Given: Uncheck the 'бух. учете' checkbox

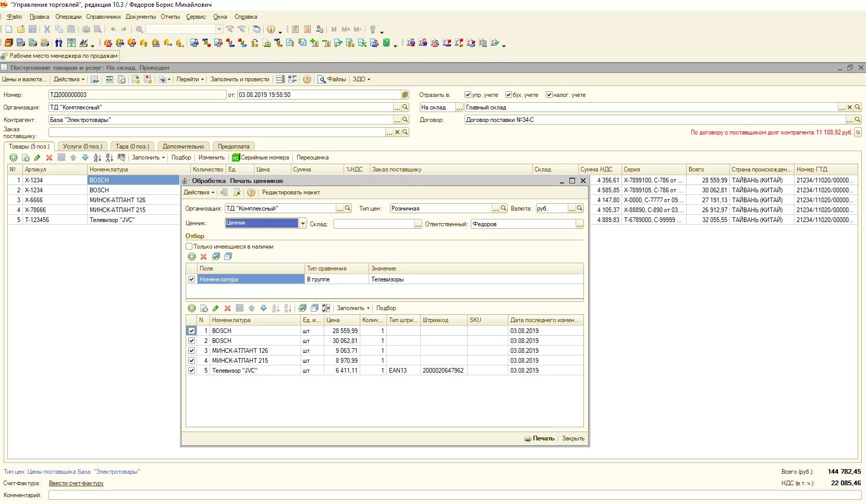Looking at the screenshot, I should [x=508, y=95].
